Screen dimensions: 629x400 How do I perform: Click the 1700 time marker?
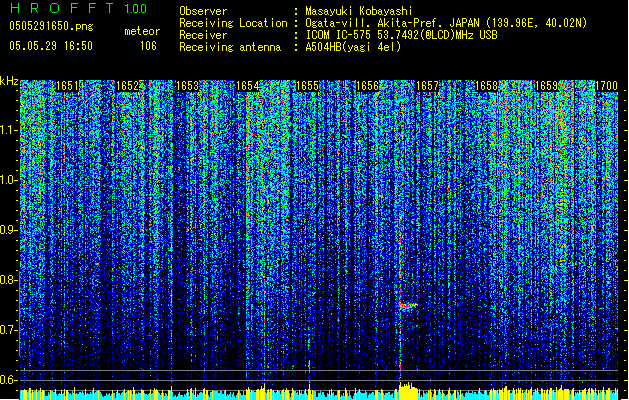[606, 86]
